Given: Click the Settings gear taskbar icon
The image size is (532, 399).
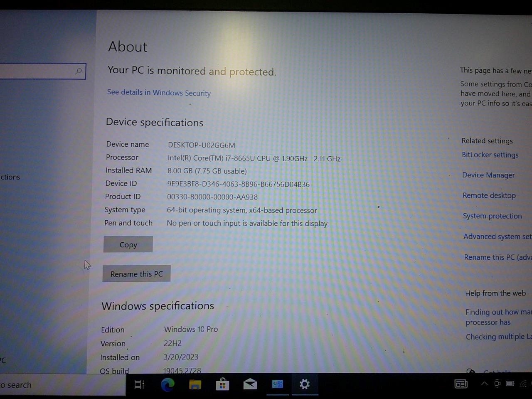Looking at the screenshot, I should pos(305,384).
